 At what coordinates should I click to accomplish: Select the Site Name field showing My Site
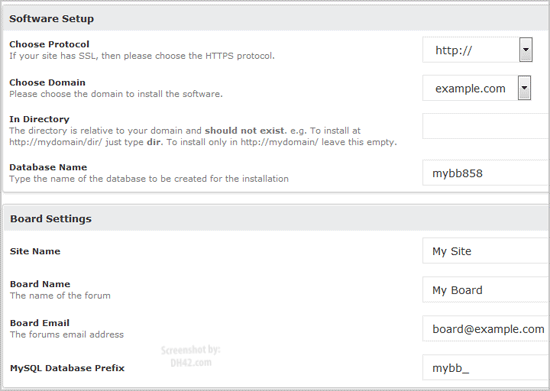click(486, 251)
